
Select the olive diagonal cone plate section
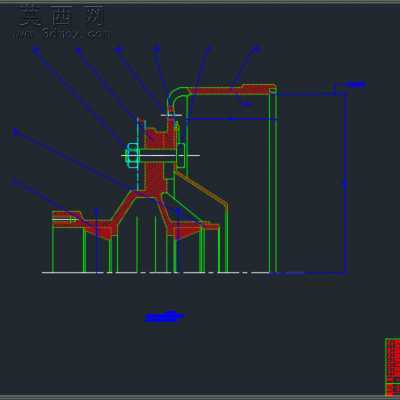[201, 189]
